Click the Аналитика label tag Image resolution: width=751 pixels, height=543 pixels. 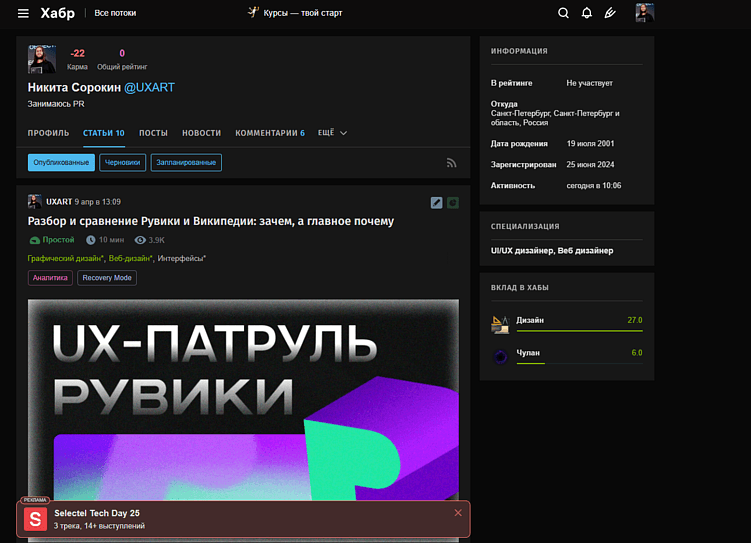coord(50,278)
